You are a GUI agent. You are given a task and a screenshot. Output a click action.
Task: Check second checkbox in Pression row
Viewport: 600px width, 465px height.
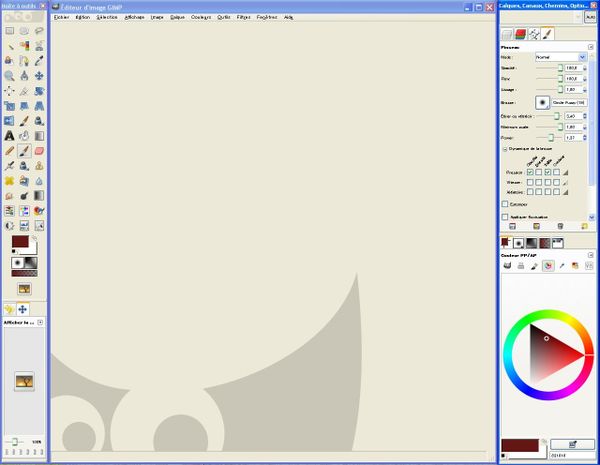click(x=539, y=172)
